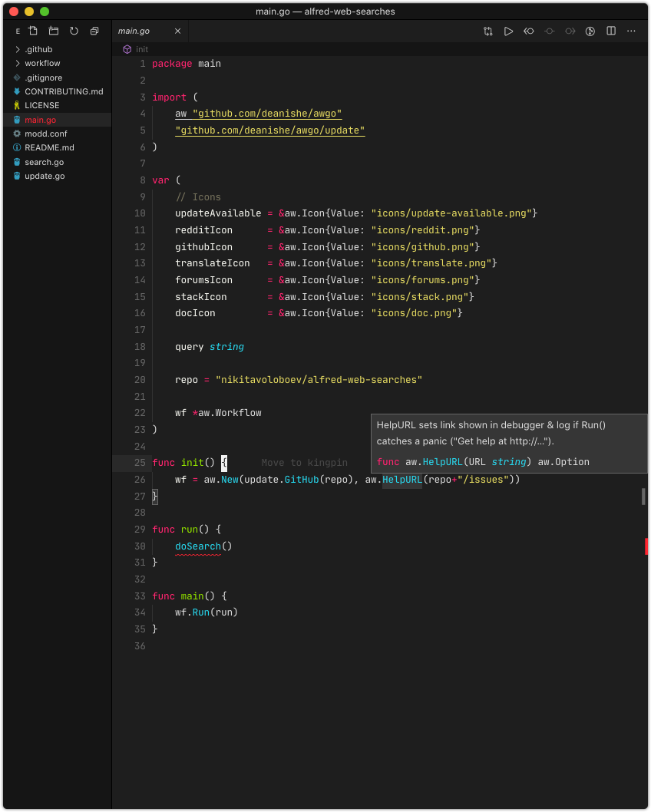The height and width of the screenshot is (812, 651).
Task: Follow the "github.com/deanishe/awgo" import link
Action: click(x=266, y=114)
